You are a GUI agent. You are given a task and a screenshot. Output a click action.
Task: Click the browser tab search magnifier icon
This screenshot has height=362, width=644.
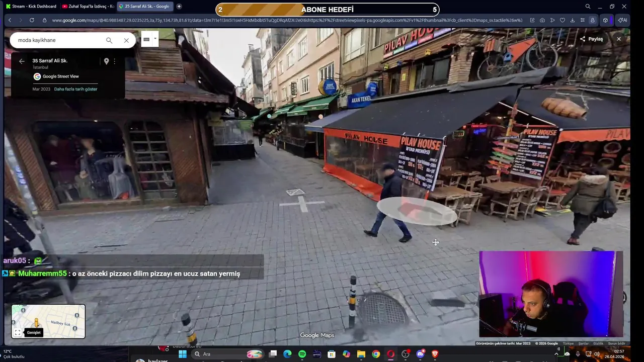click(x=588, y=6)
